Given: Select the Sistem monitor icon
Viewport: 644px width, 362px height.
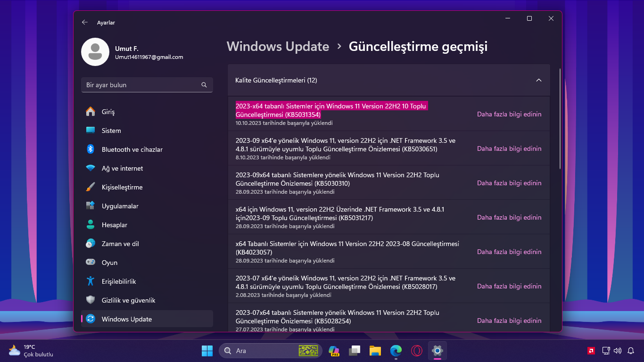Looking at the screenshot, I should (x=91, y=131).
